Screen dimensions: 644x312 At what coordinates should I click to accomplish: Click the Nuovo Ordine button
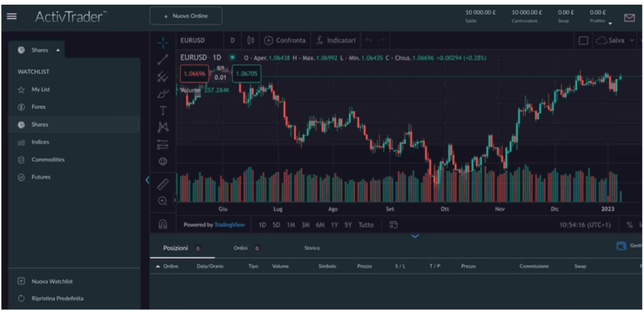(x=185, y=16)
